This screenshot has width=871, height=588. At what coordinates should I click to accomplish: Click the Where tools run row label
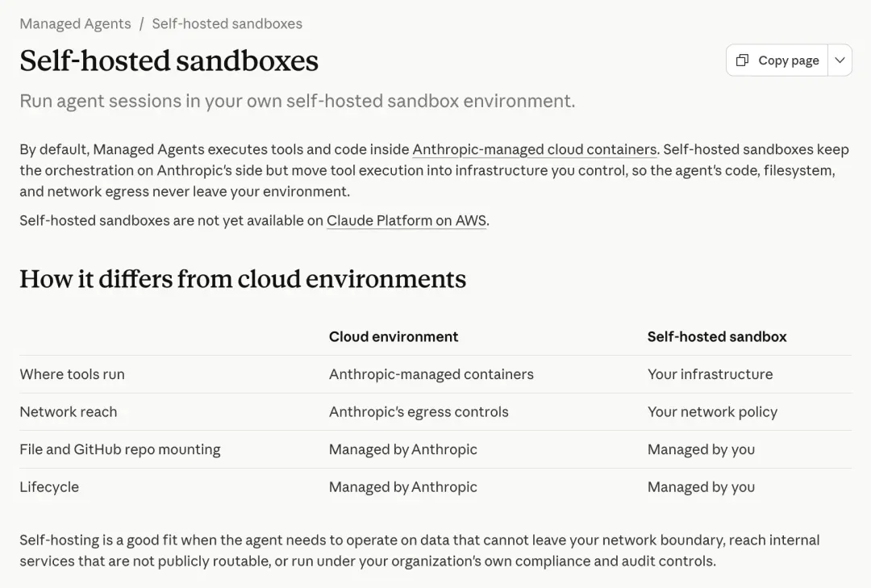point(73,374)
